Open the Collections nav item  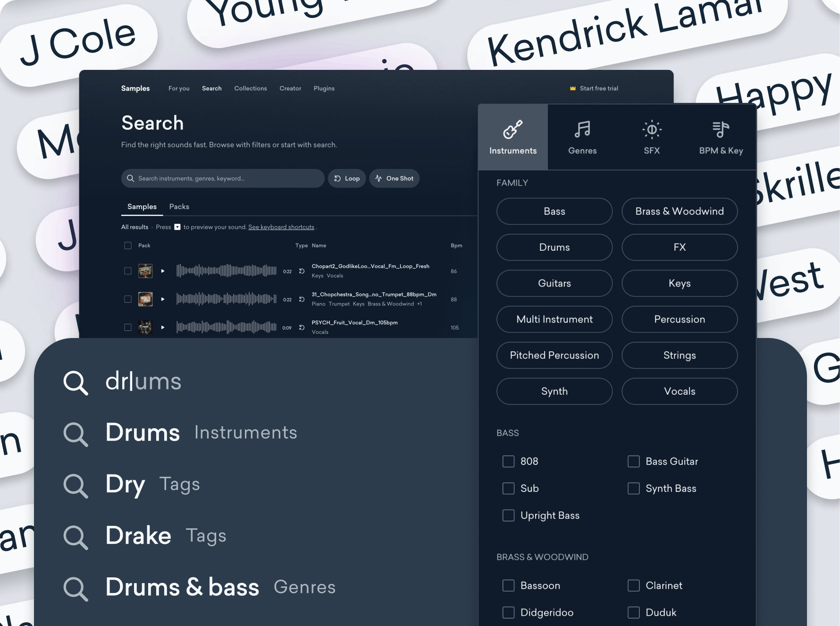click(x=251, y=88)
